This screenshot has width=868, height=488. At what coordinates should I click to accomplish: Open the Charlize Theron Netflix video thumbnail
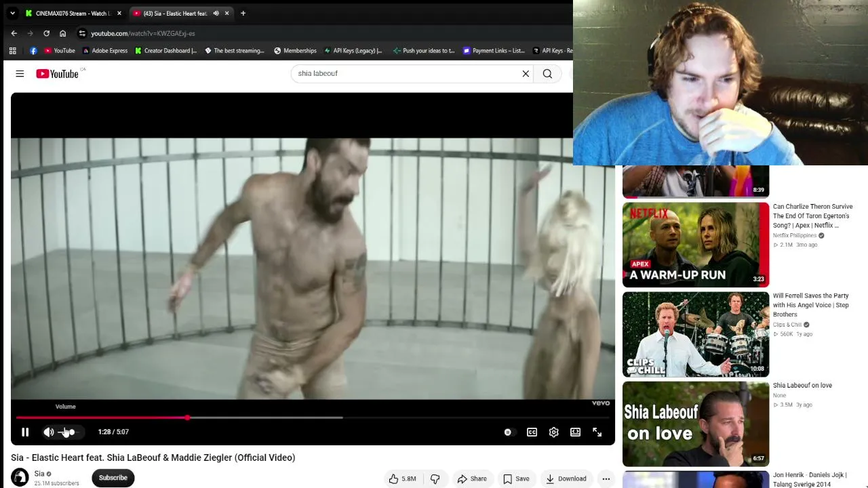click(696, 245)
